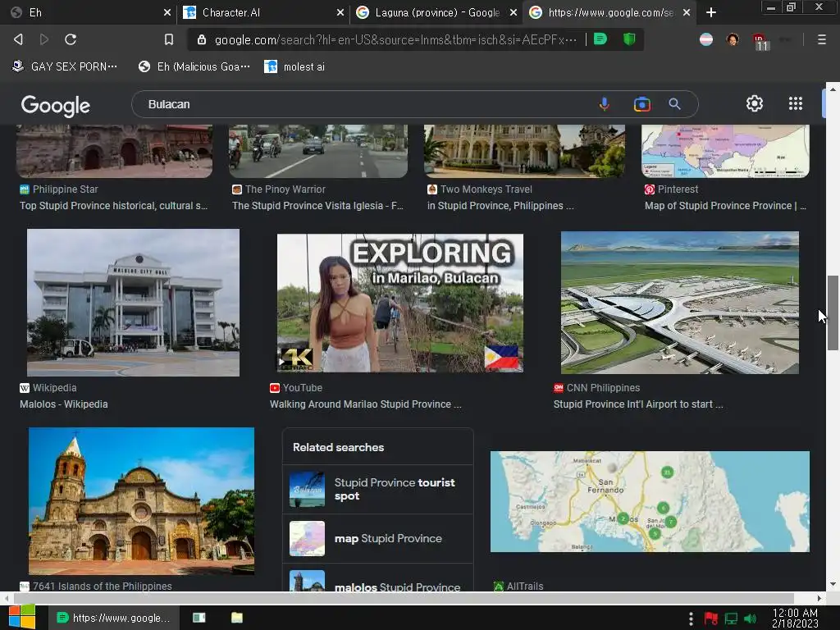The image size is (840, 630).
Task: Open the Two Monkeys Travel mansion image
Action: 524,151
